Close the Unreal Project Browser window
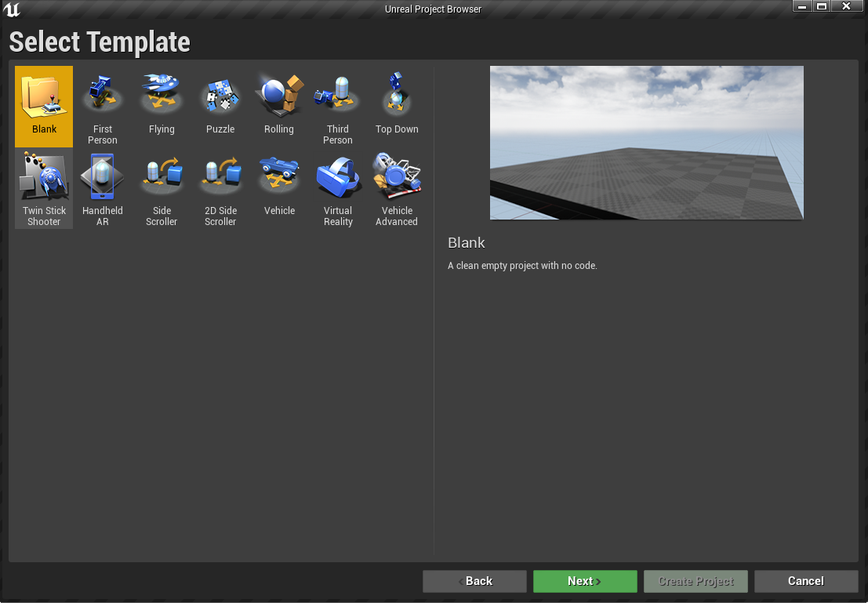 click(846, 6)
